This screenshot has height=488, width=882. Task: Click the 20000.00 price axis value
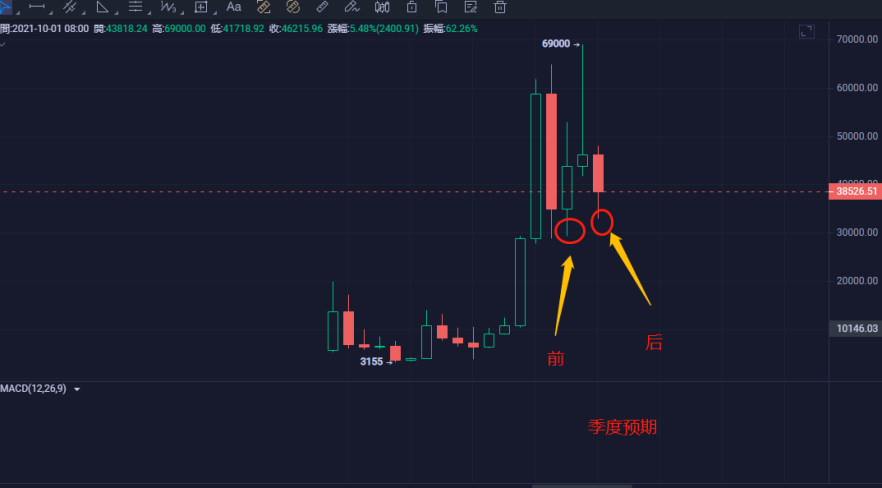[x=857, y=281]
